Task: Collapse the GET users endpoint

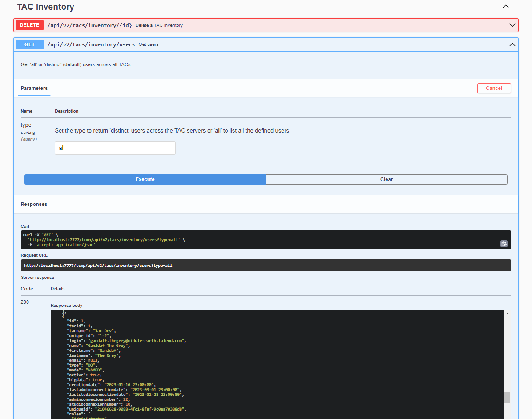Action: click(512, 44)
